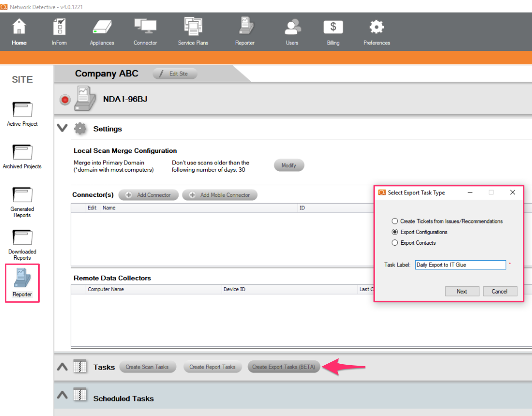Go to Connector in top toolbar
Screen dimensions: 532x416
point(145,28)
